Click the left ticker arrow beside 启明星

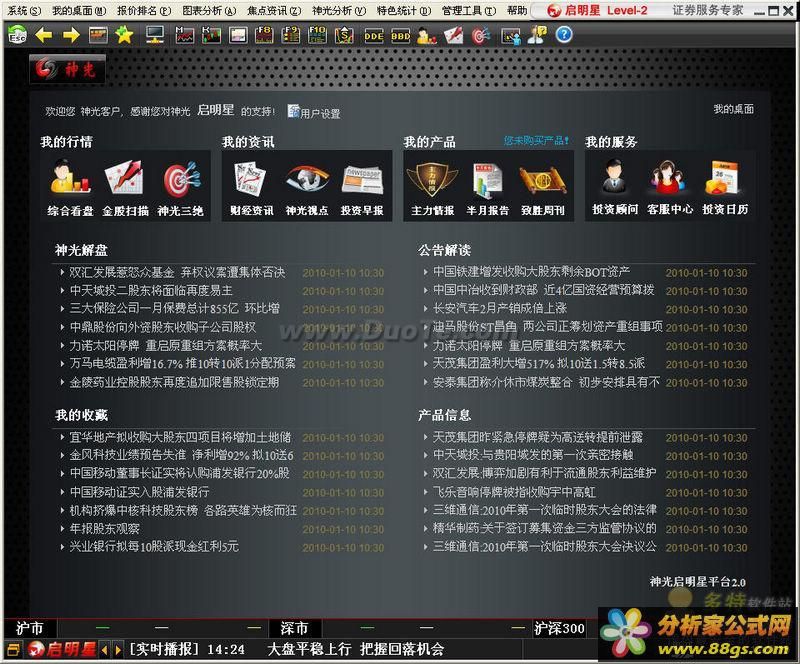coord(105,650)
